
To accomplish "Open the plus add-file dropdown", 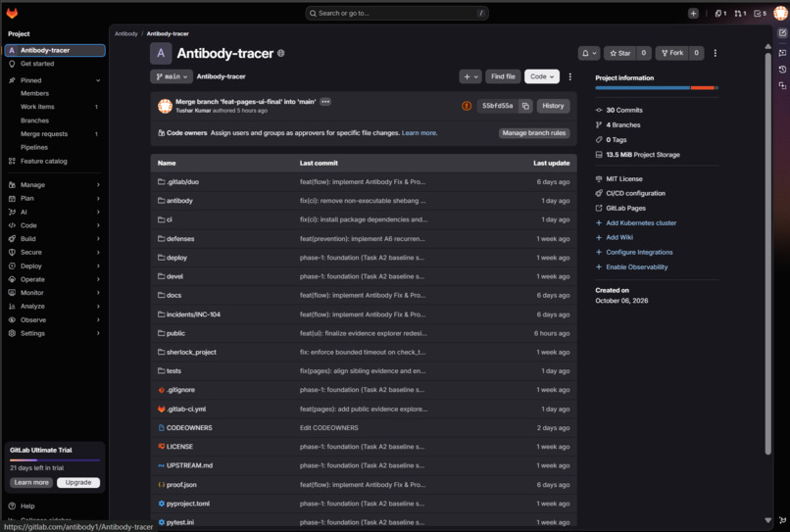I will (x=470, y=76).
